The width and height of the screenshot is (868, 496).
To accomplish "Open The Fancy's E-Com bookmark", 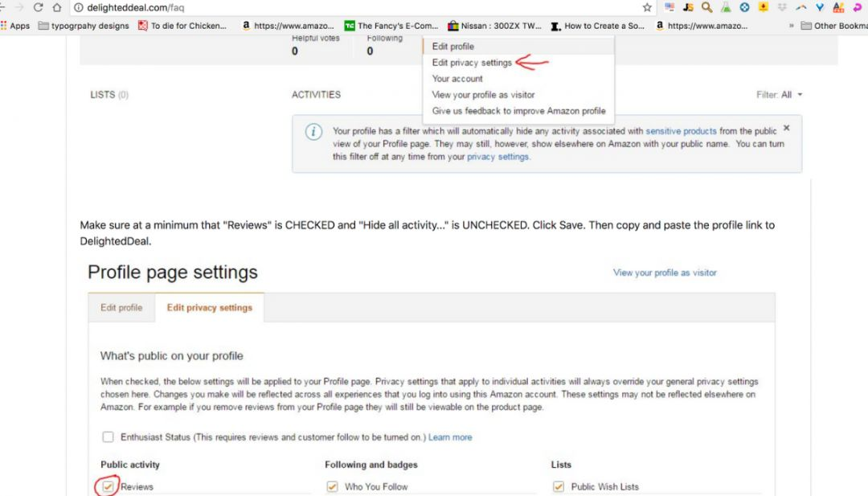I will [x=391, y=26].
